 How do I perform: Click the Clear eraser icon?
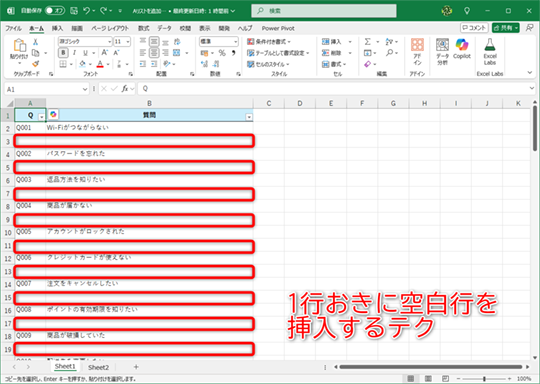367,64
